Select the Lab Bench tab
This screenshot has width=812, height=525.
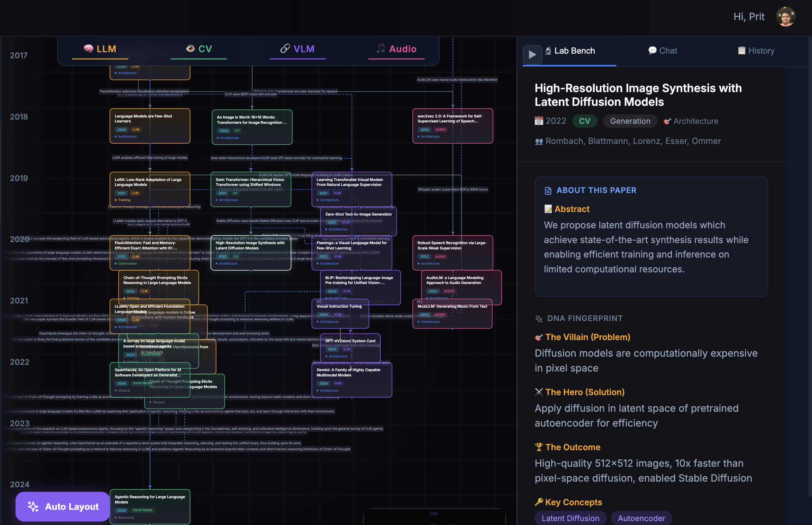574,51
